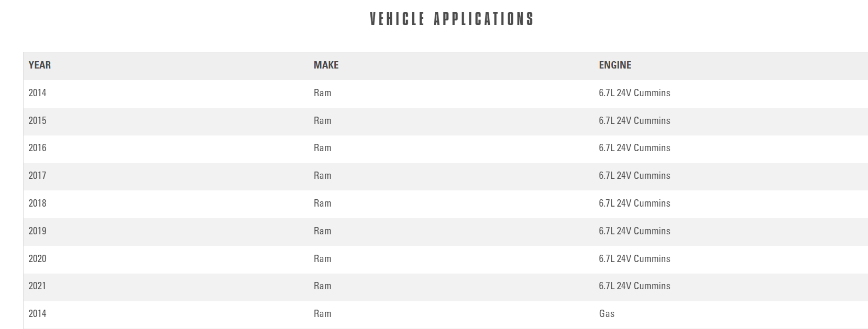Click 6.7L 24V Cummins in 2020 row
The width and height of the screenshot is (868, 329).
coord(634,259)
